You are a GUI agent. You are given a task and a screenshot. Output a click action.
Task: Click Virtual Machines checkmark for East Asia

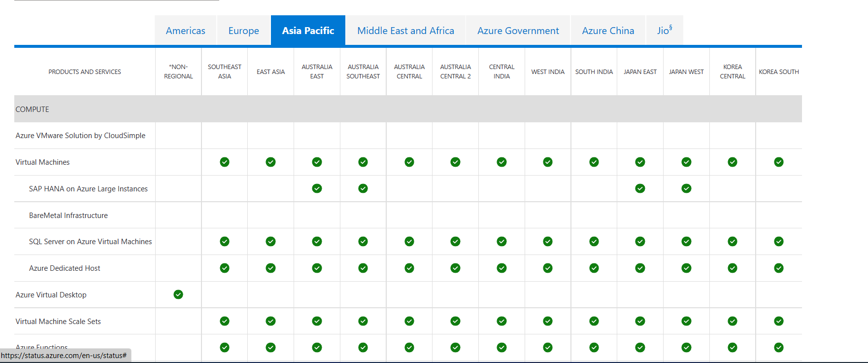pos(270,162)
